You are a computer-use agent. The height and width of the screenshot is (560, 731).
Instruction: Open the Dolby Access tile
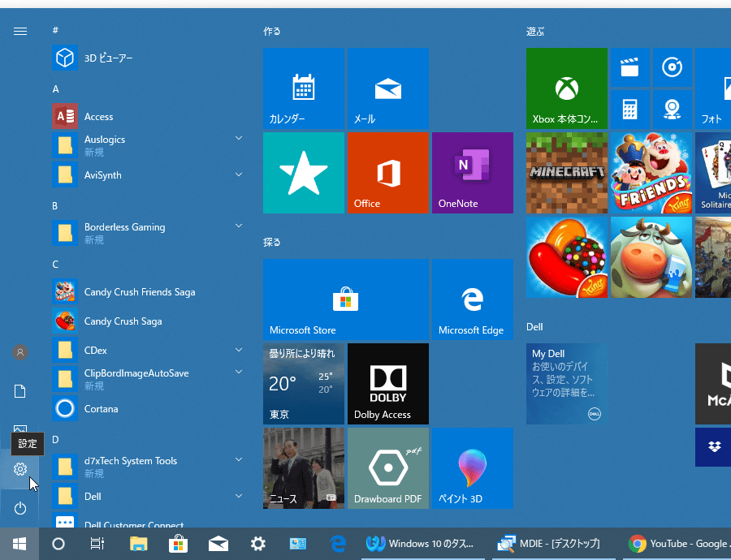pos(388,384)
